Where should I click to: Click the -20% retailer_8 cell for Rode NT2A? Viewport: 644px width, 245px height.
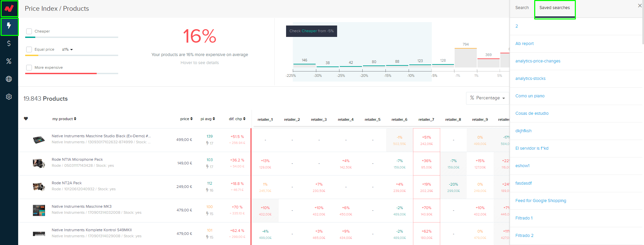point(453,187)
